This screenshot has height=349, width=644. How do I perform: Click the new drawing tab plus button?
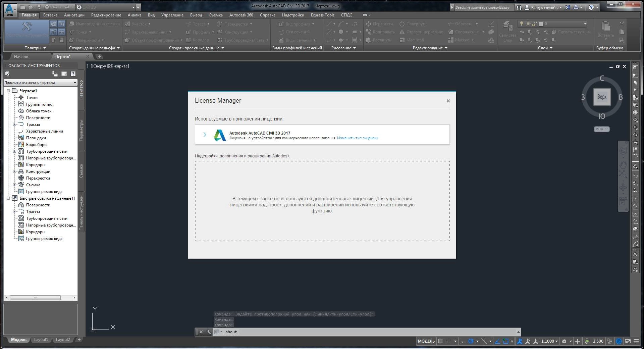click(x=99, y=57)
